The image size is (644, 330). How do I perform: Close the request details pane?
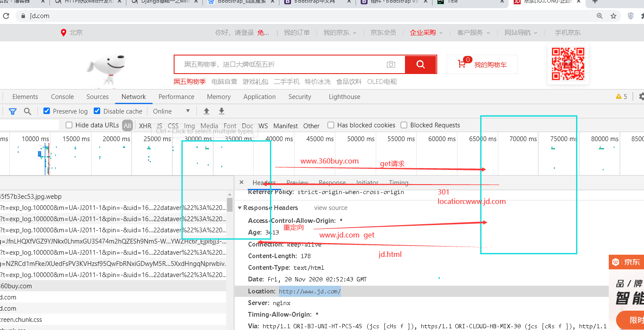tap(241, 182)
